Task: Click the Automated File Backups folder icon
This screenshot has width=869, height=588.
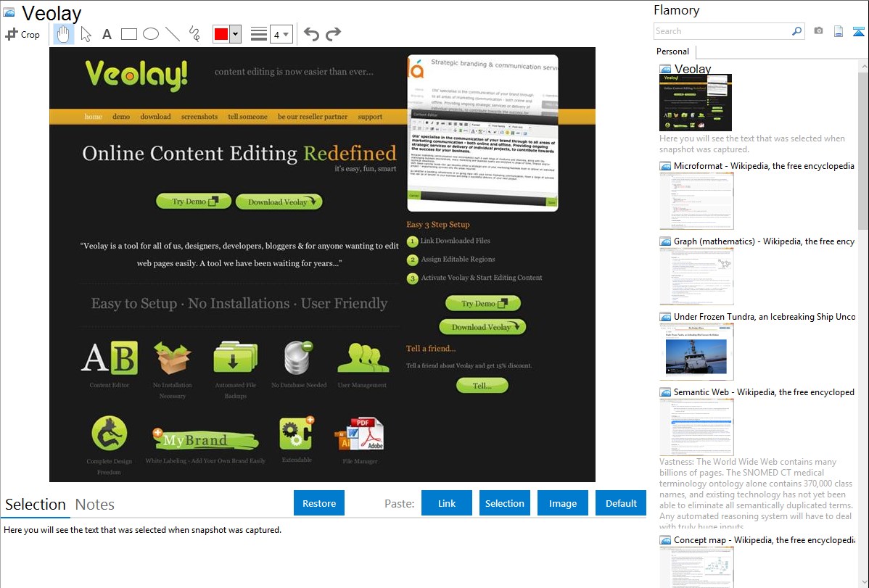Action: pos(236,357)
